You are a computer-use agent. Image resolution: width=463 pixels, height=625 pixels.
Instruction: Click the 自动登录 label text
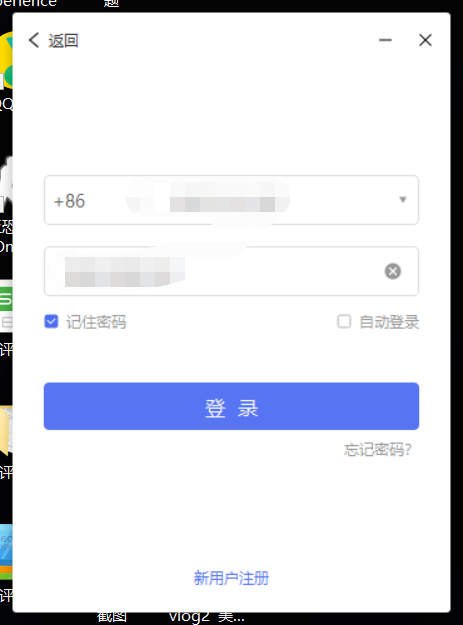tap(389, 322)
